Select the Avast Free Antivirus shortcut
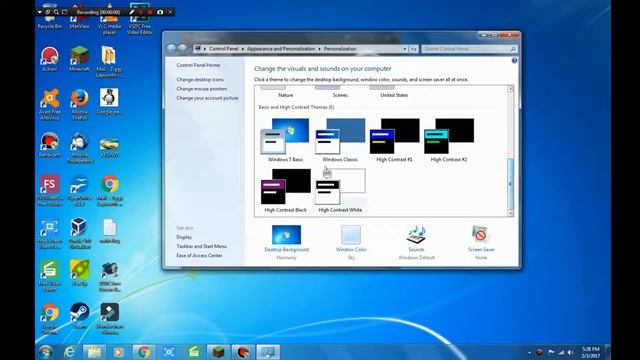640x360 pixels. coord(49,104)
